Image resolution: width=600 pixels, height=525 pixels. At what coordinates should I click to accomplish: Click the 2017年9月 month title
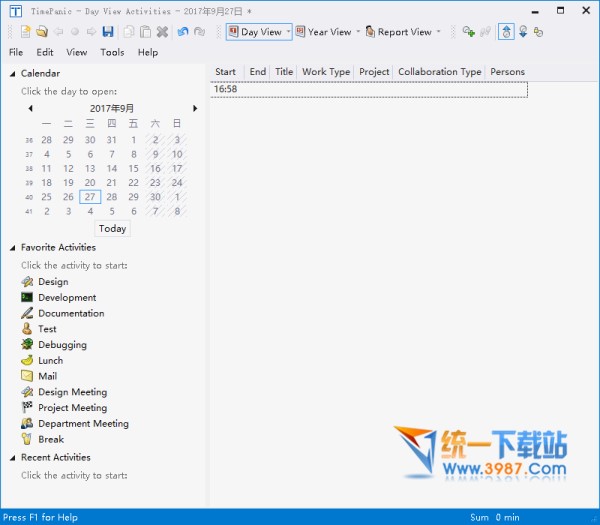[112, 108]
